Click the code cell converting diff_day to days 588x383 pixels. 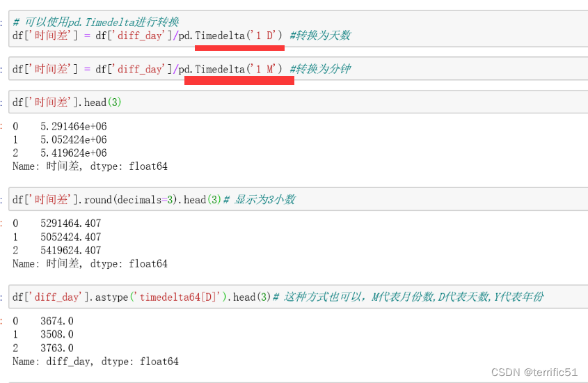point(299,29)
